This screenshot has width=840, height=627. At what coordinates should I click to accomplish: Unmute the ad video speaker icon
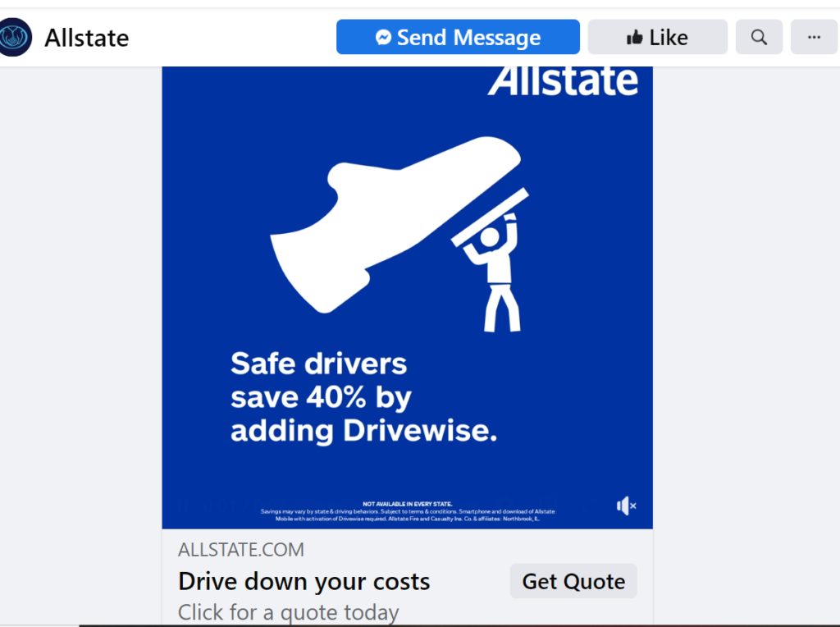tap(626, 506)
